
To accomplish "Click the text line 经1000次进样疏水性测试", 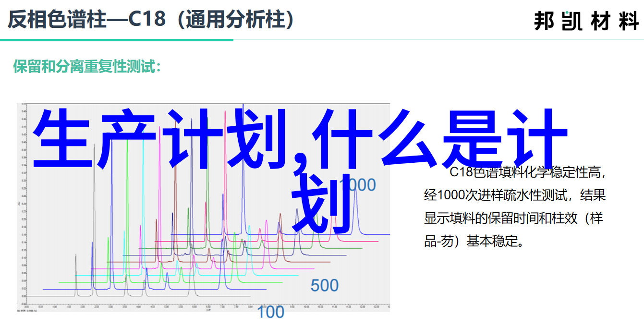I will point(514,195).
